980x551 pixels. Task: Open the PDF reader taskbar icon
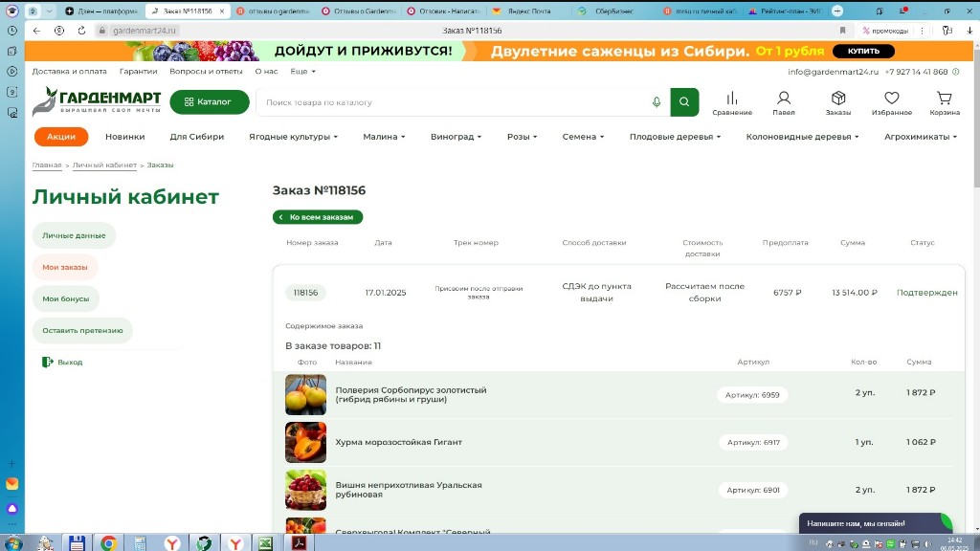coord(299,543)
